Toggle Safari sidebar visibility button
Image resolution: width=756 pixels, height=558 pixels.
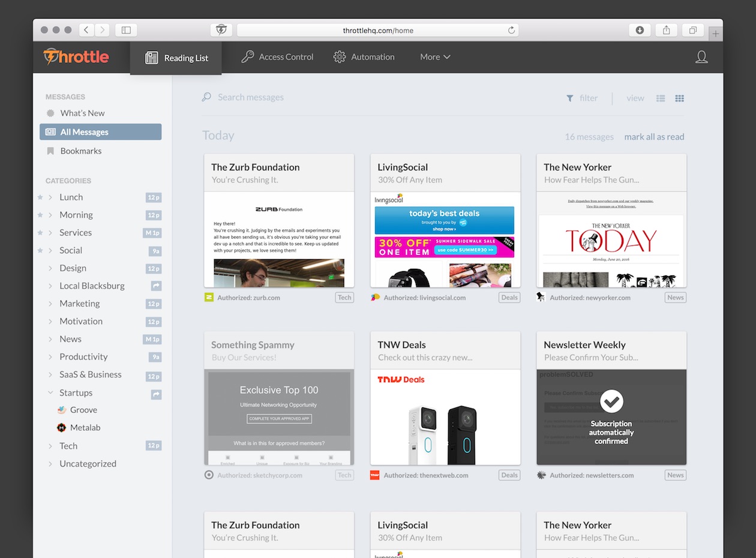[126, 30]
